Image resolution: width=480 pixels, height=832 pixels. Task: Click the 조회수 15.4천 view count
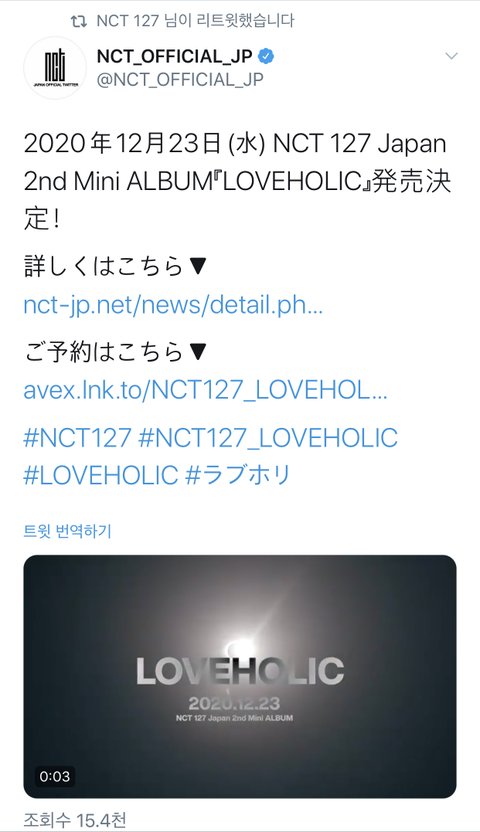75,820
